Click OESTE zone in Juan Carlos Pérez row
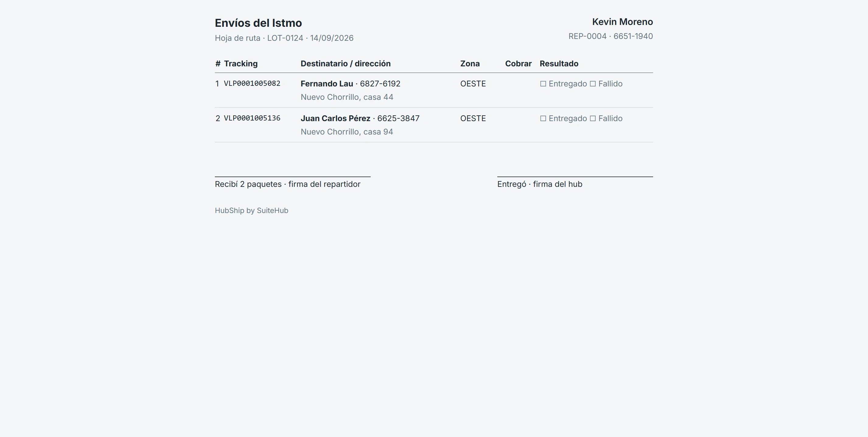868x437 pixels. tap(473, 118)
